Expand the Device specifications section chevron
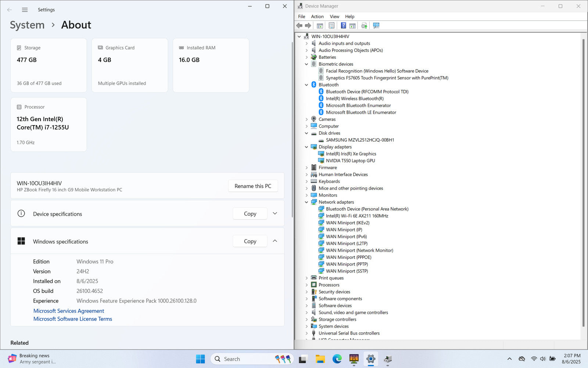The height and width of the screenshot is (368, 588). pyautogui.click(x=275, y=213)
